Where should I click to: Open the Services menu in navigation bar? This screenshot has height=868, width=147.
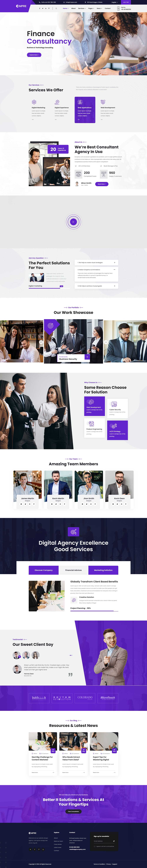tap(81, 8)
